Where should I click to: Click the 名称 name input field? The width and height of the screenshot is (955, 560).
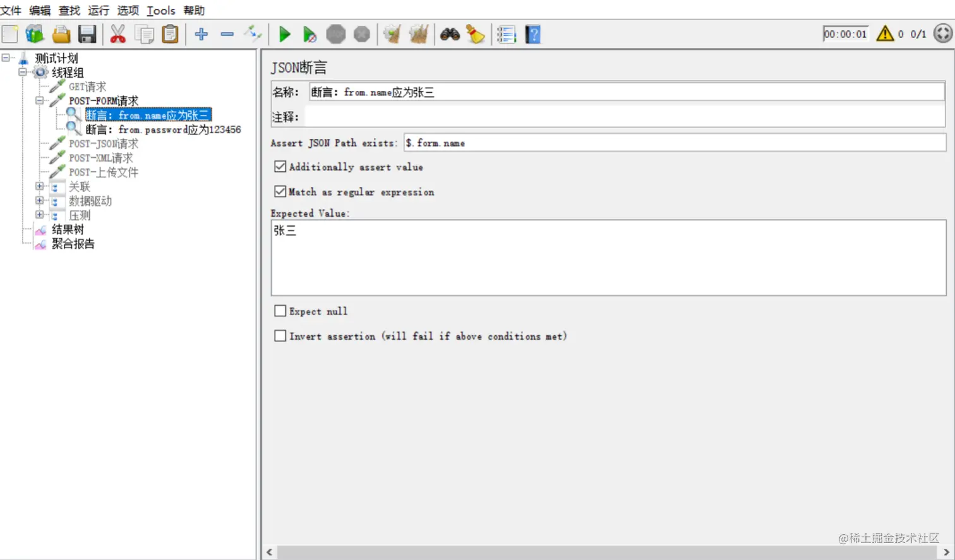click(x=627, y=92)
